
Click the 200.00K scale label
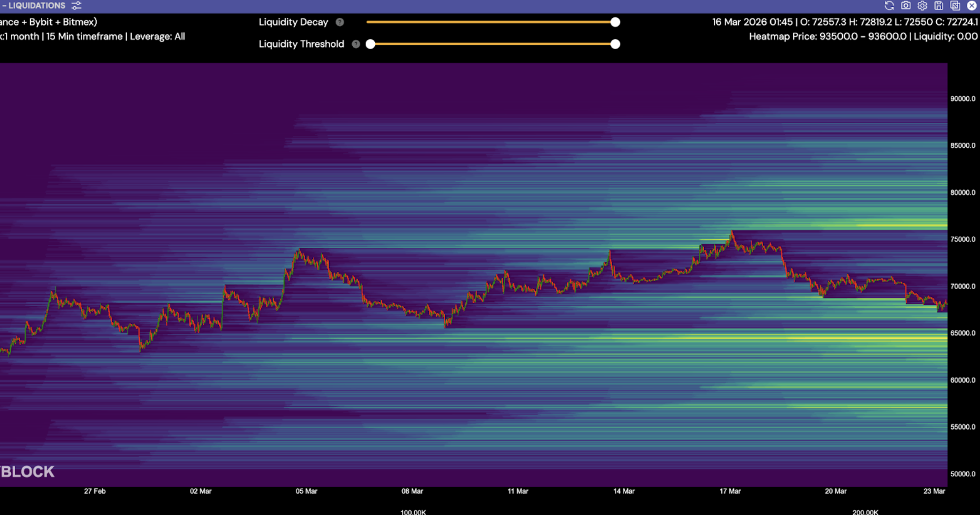point(865,512)
